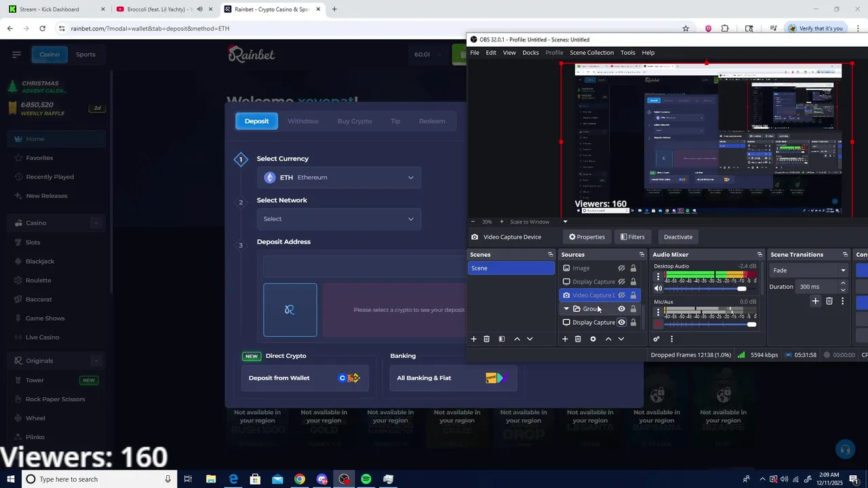The width and height of the screenshot is (868, 488).
Task: Open the Select Currency ETH dropdown
Action: pyautogui.click(x=339, y=178)
